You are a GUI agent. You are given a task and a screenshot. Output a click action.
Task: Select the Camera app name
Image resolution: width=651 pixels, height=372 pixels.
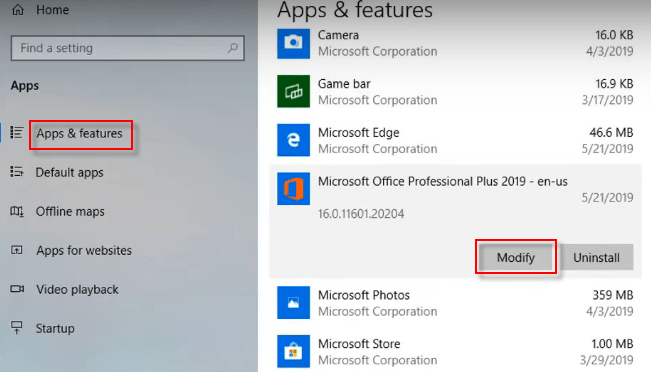[x=338, y=35]
